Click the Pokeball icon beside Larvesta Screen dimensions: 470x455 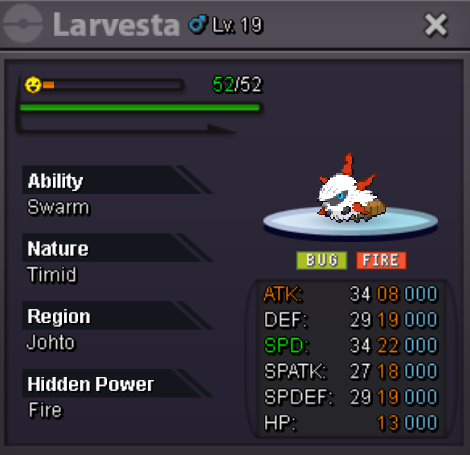pyautogui.click(x=23, y=24)
